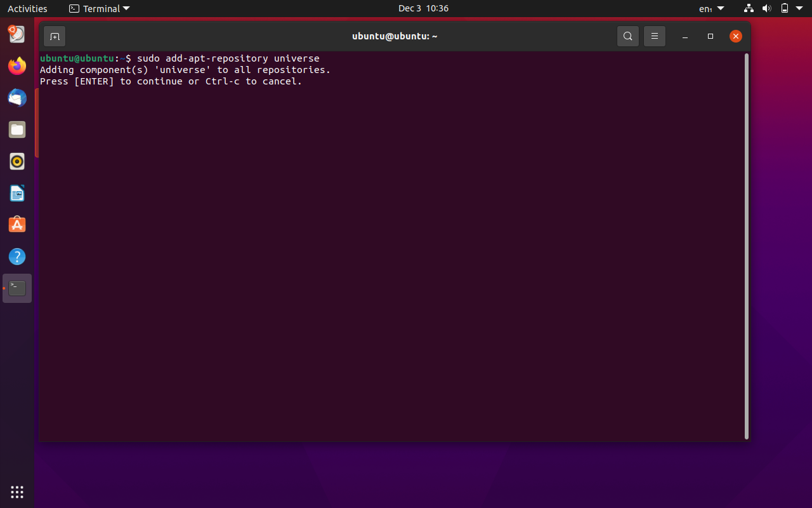This screenshot has height=508, width=812.
Task: Click the network status icon
Action: click(x=749, y=8)
